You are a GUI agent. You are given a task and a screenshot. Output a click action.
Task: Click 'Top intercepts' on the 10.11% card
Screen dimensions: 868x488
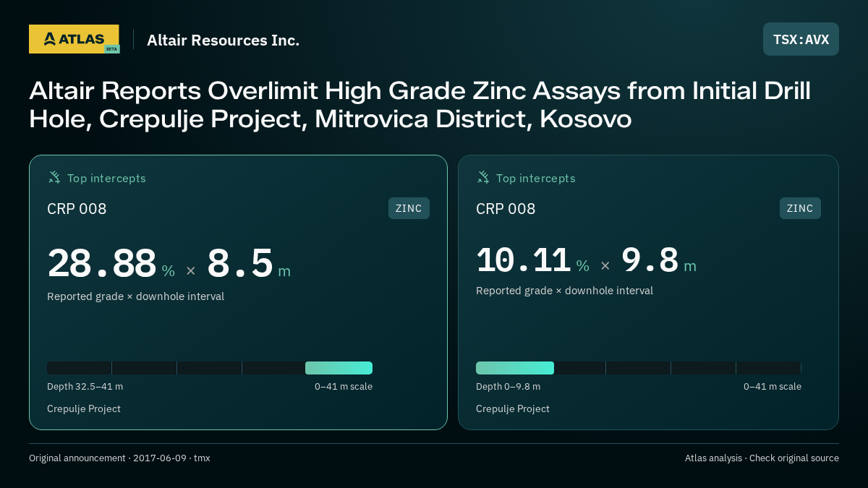click(x=535, y=178)
